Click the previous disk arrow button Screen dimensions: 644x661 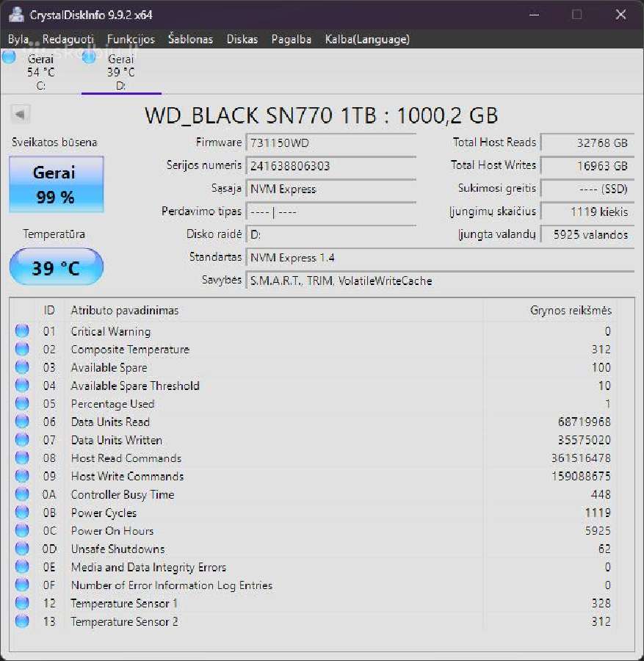click(21, 115)
